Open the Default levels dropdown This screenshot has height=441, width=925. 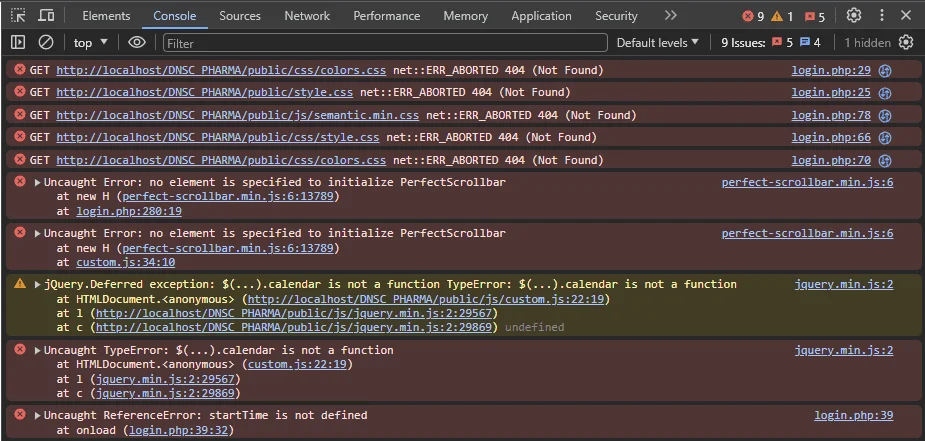[x=657, y=42]
